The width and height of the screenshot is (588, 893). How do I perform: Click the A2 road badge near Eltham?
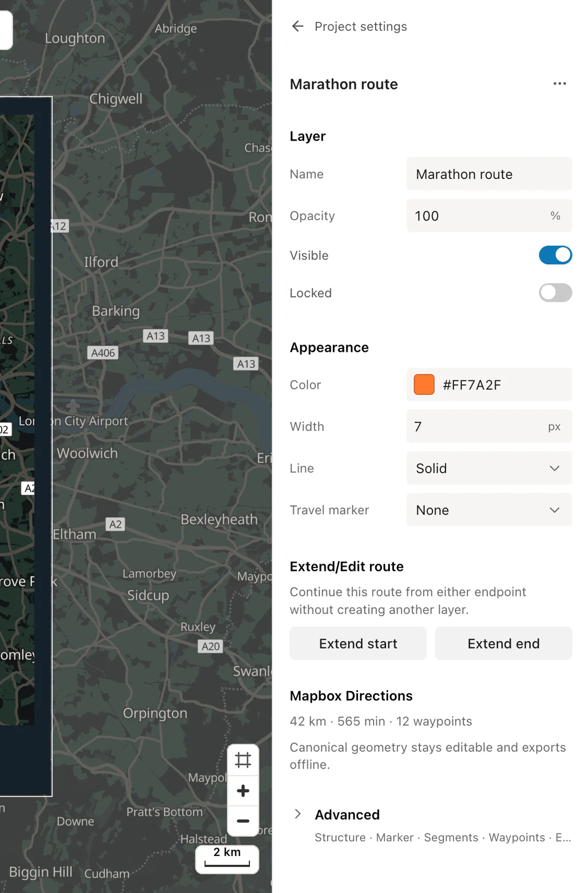tap(116, 525)
